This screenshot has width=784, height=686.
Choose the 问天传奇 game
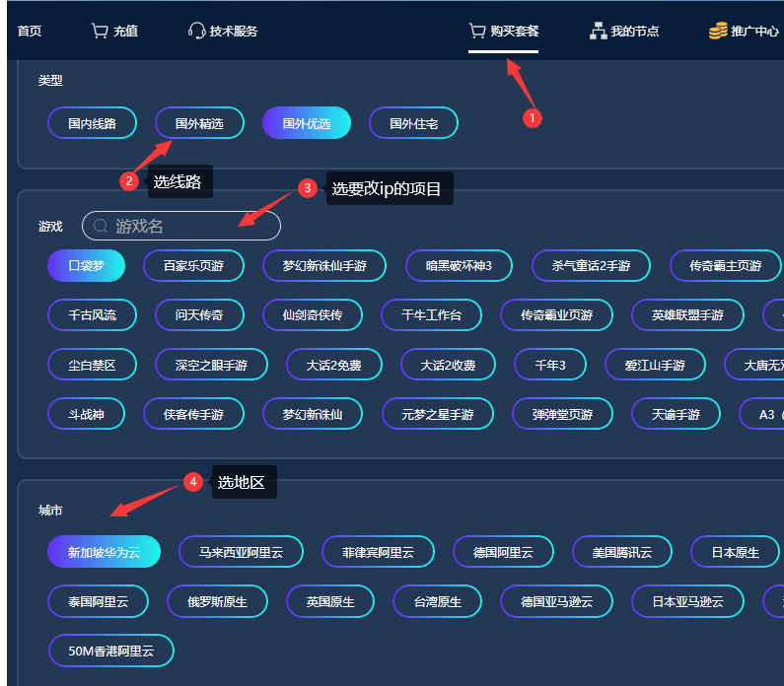point(199,314)
